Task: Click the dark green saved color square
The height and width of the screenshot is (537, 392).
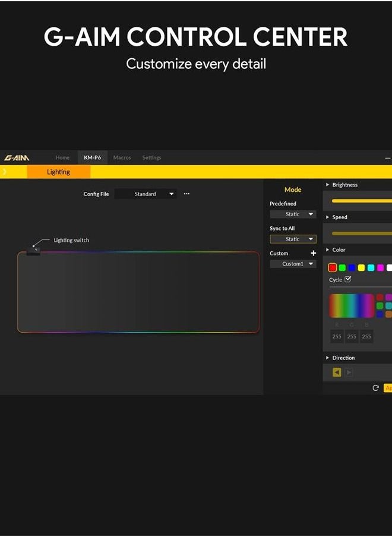Action: pos(380,305)
